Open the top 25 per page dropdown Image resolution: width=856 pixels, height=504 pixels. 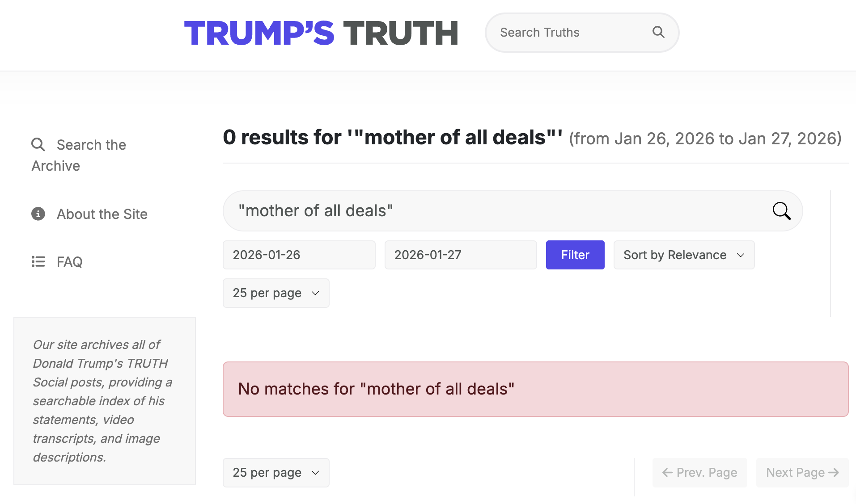click(276, 293)
